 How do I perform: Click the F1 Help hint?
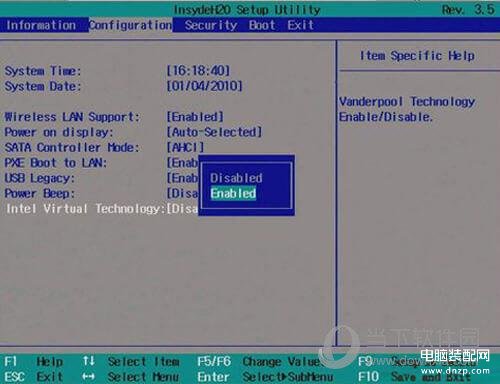point(34,362)
